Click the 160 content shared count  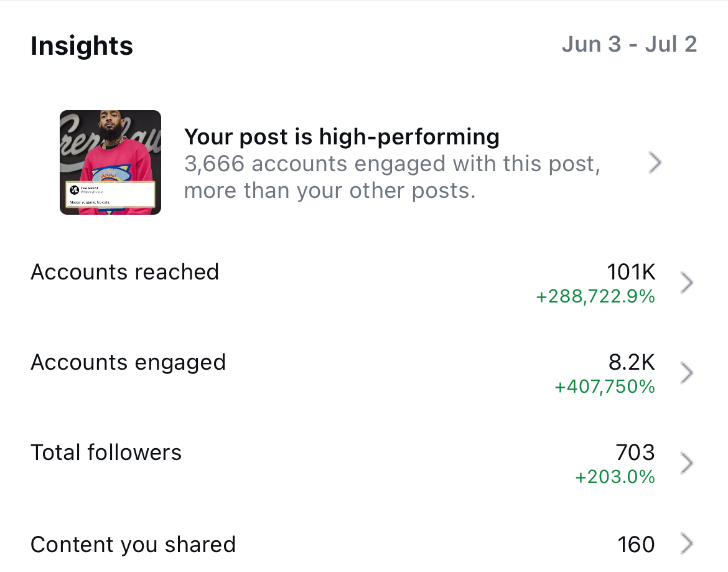[635, 544]
